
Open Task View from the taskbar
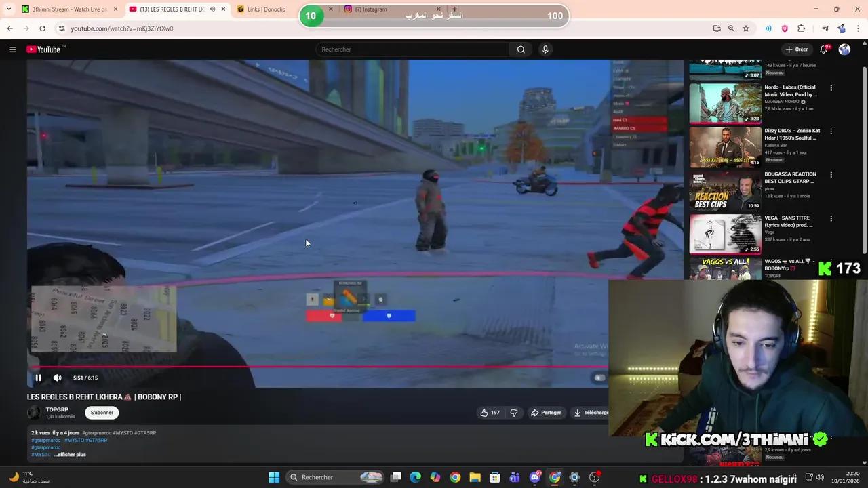396,477
